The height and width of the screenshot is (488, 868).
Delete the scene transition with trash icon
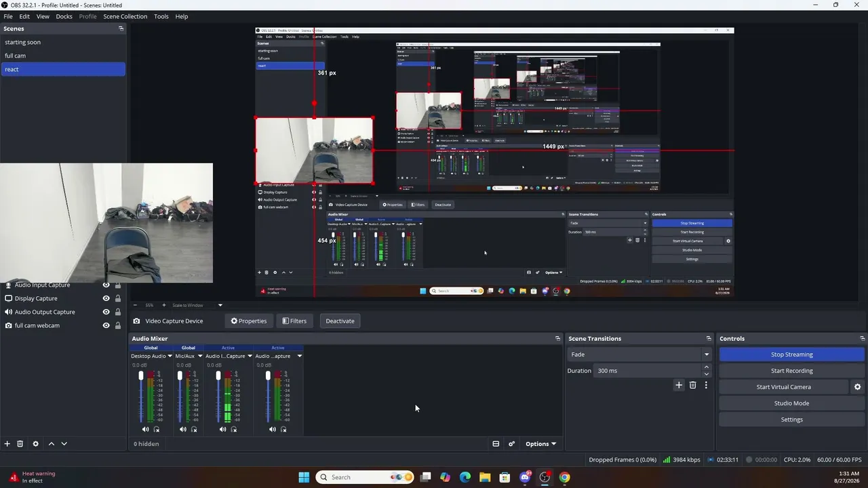692,385
